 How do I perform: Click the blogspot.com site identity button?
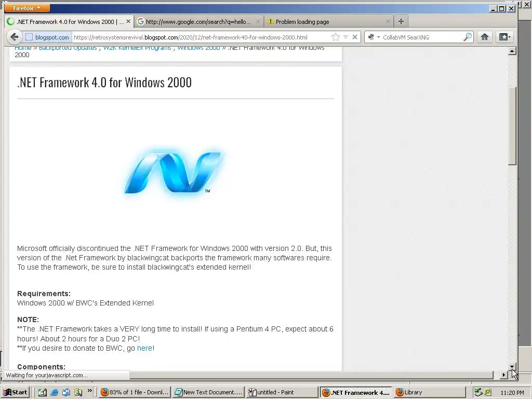(x=47, y=37)
